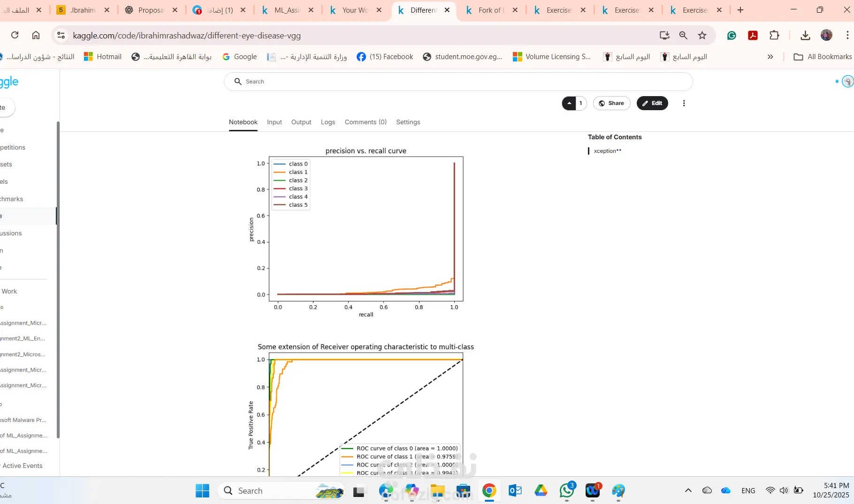
Task: Open the Chrome profile avatar
Action: pos(826,35)
